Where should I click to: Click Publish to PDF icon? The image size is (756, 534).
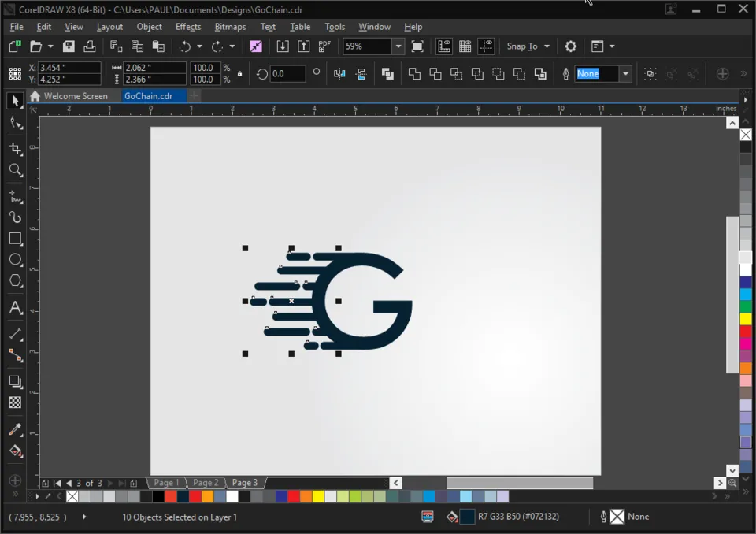(x=324, y=46)
